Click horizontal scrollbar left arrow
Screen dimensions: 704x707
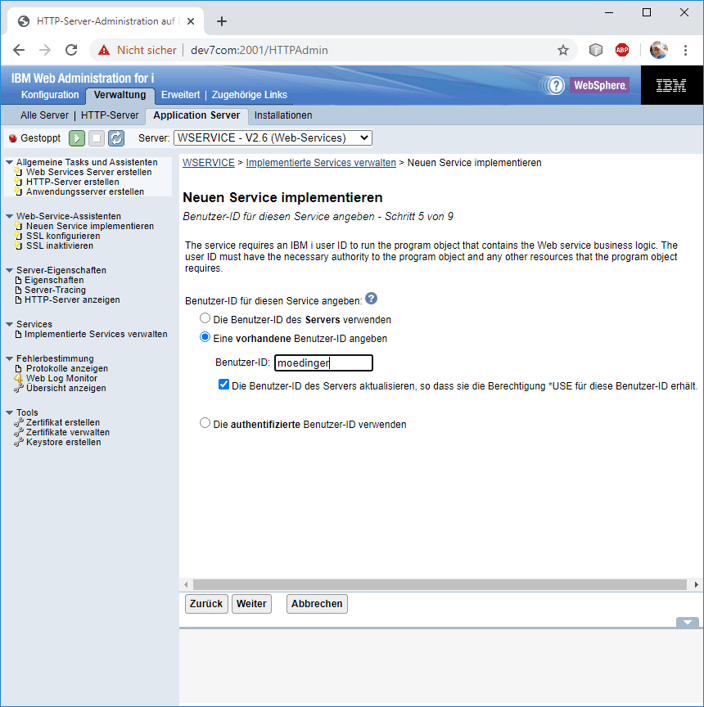(186, 585)
